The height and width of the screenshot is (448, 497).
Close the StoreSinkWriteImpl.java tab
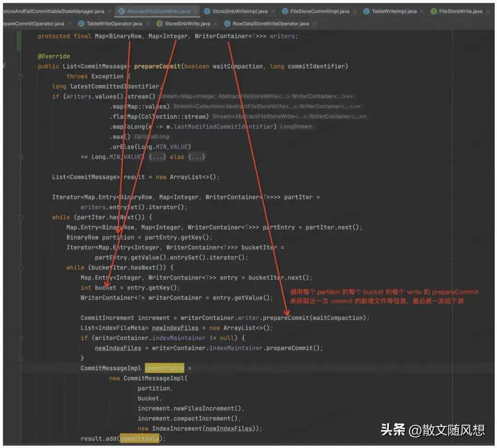[x=273, y=11]
